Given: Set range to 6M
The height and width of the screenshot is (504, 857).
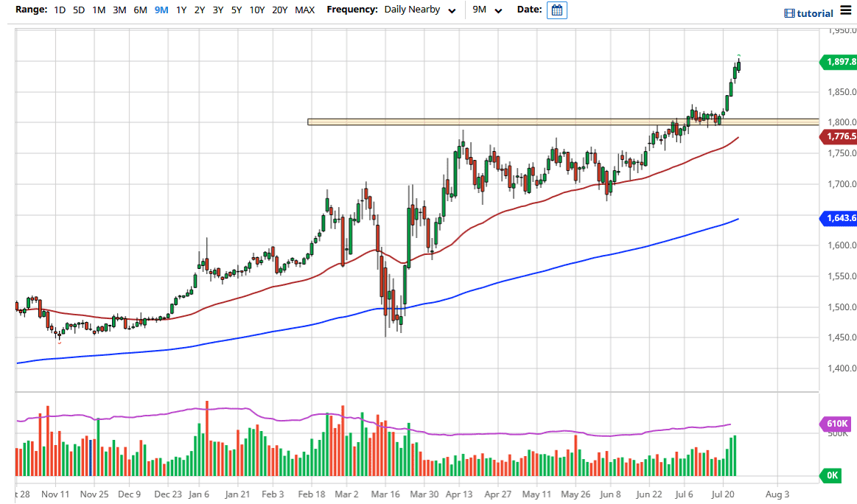Looking at the screenshot, I should (x=140, y=10).
